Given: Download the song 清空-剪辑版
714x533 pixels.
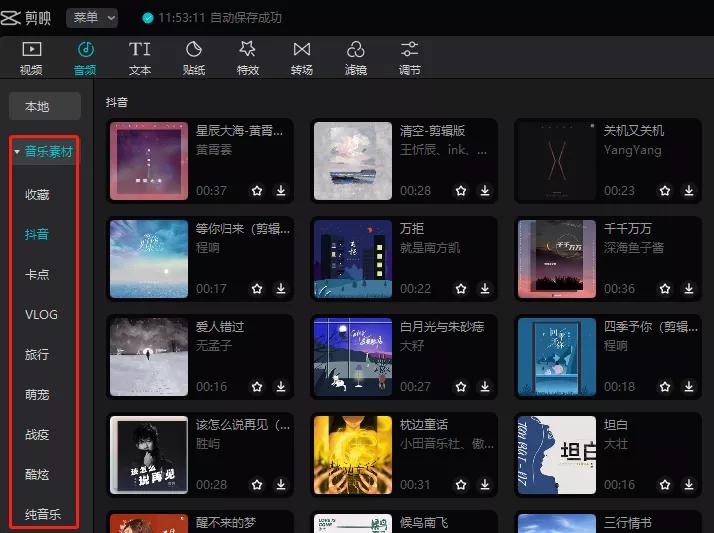Looking at the screenshot, I should coord(485,190).
